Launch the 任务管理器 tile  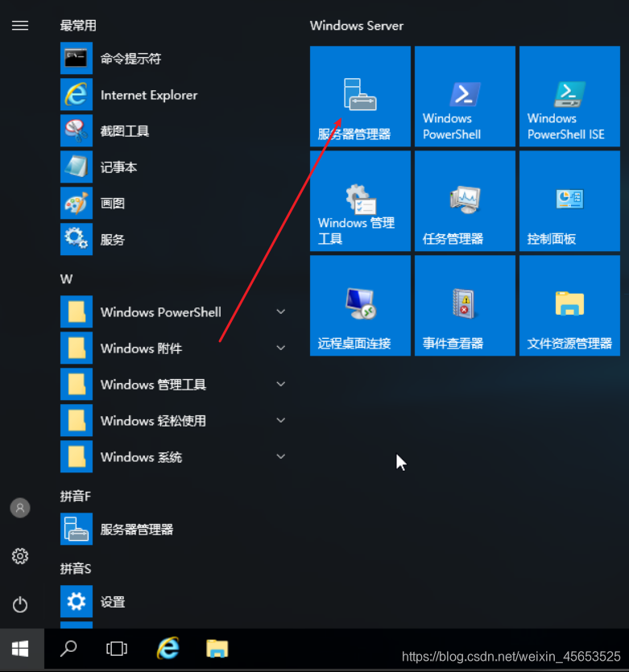465,201
